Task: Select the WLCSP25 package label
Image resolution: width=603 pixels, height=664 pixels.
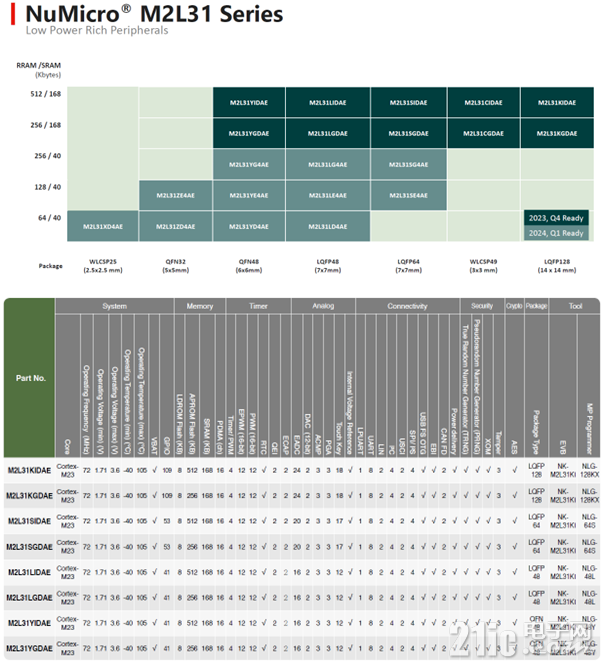Action: (x=103, y=266)
